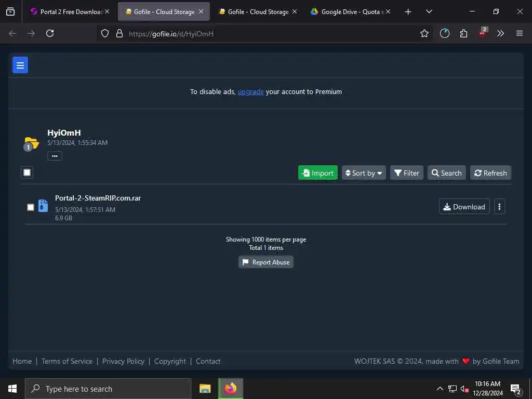Tick the Portal-2-SteamRIP.com.rar checkbox

coord(31,207)
